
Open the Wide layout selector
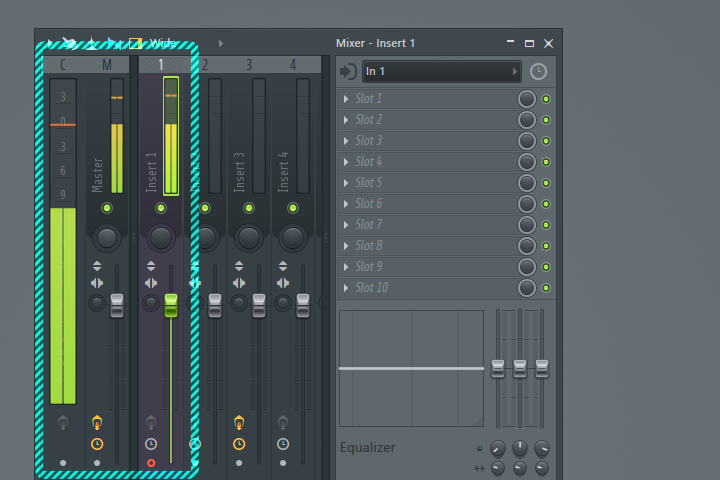[x=163, y=43]
